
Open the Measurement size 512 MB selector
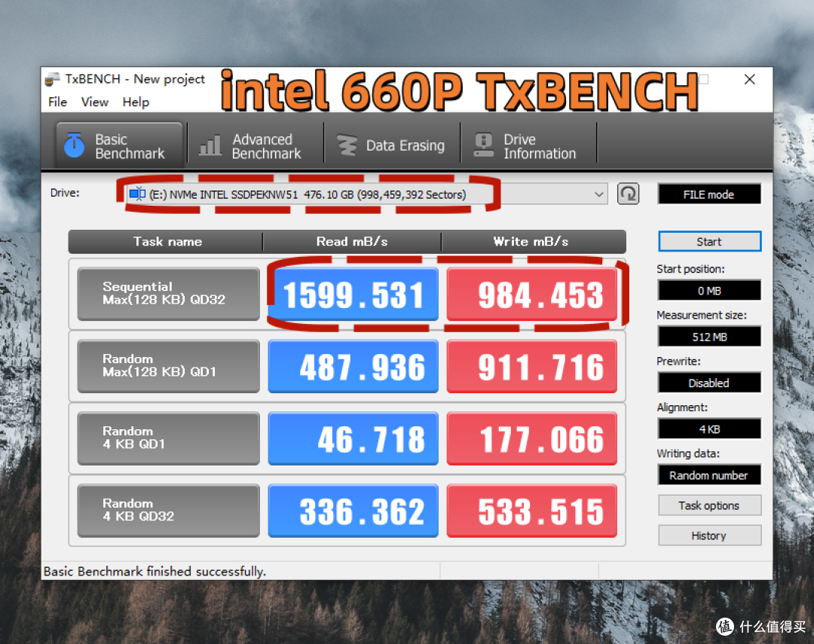coord(708,336)
